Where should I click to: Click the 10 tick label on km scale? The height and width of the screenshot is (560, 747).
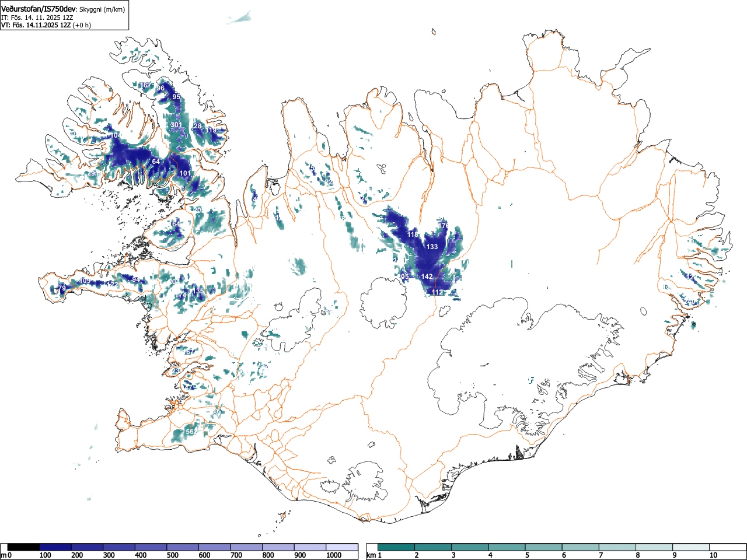click(x=713, y=555)
